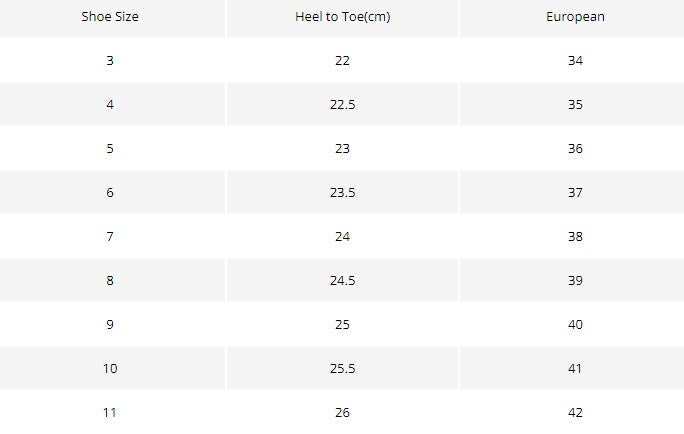Click European size 42 cell
Screen dimensions: 684x434
coord(575,412)
